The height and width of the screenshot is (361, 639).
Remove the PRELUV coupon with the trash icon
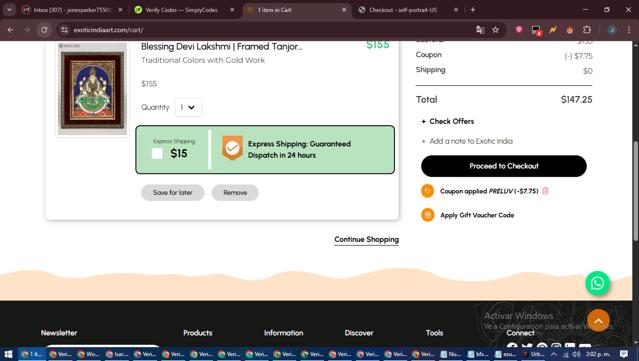click(x=545, y=191)
